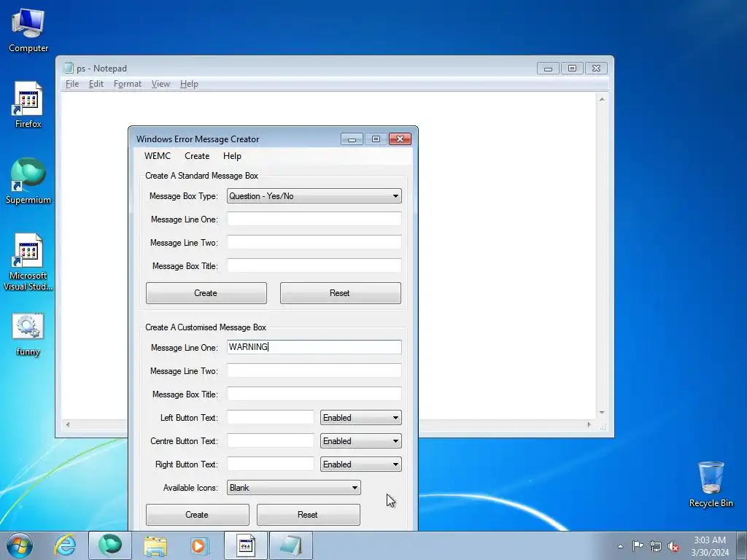Open the View menu in Notepad
747x560 pixels.
point(160,84)
